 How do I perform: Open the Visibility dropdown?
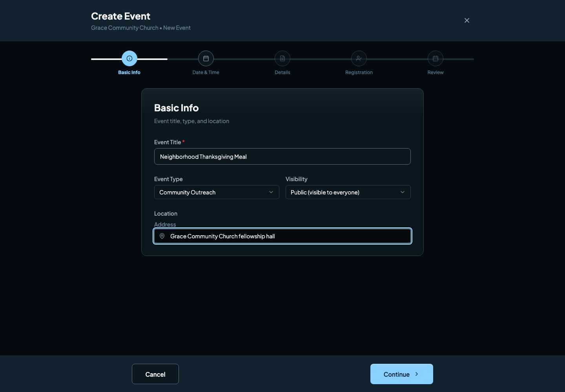(x=348, y=192)
